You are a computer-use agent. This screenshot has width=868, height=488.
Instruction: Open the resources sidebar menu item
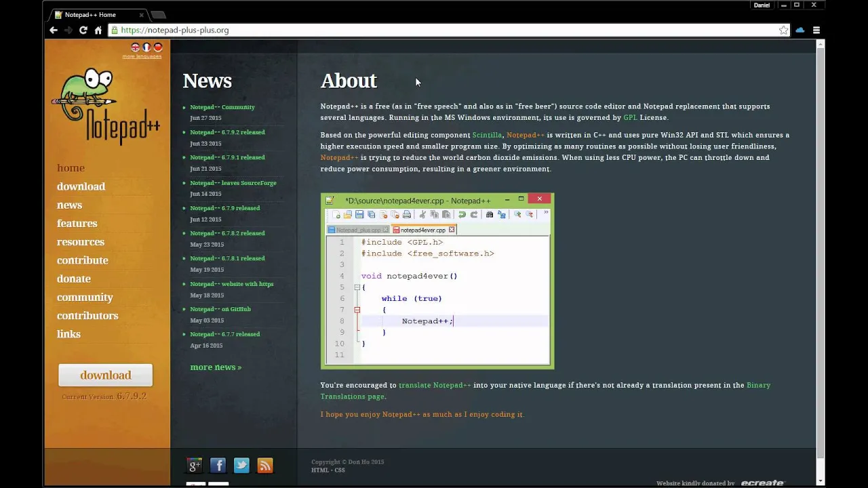click(80, 242)
